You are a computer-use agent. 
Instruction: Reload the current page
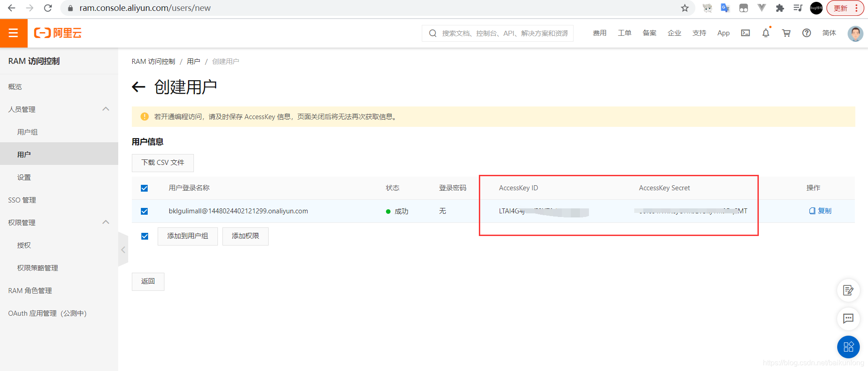pyautogui.click(x=48, y=8)
